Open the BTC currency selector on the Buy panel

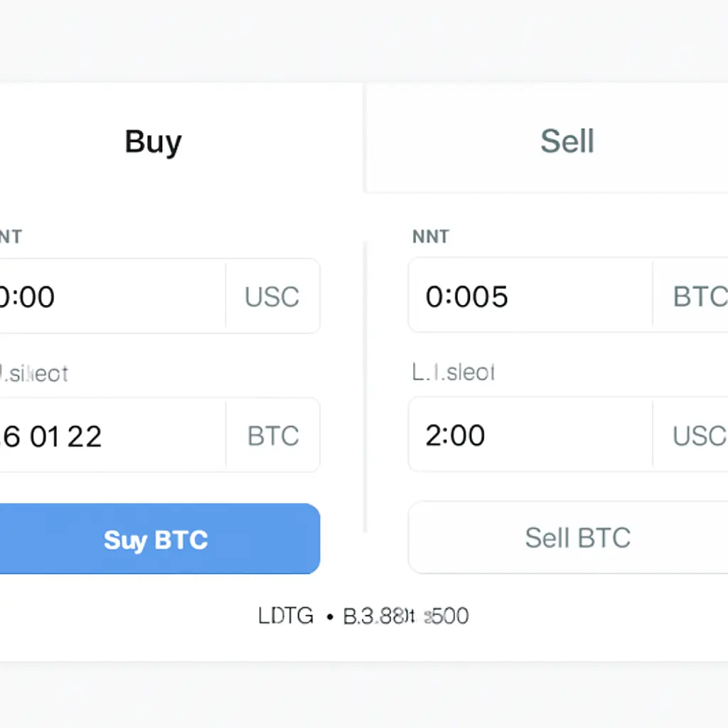[273, 435]
